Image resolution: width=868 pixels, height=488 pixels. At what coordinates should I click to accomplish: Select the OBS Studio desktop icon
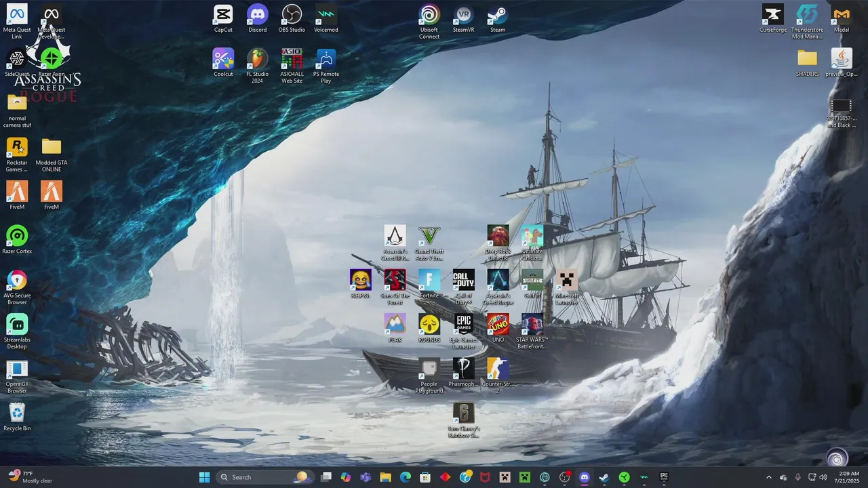point(292,19)
